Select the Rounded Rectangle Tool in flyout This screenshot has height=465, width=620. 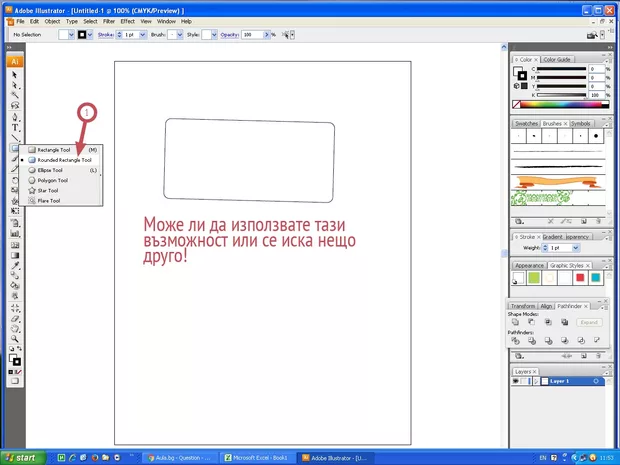pos(65,160)
